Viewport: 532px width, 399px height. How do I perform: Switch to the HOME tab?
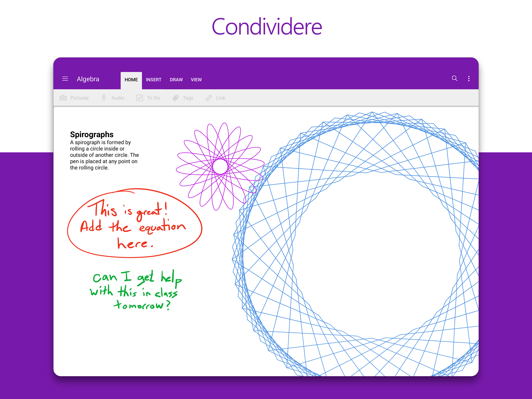(x=131, y=80)
